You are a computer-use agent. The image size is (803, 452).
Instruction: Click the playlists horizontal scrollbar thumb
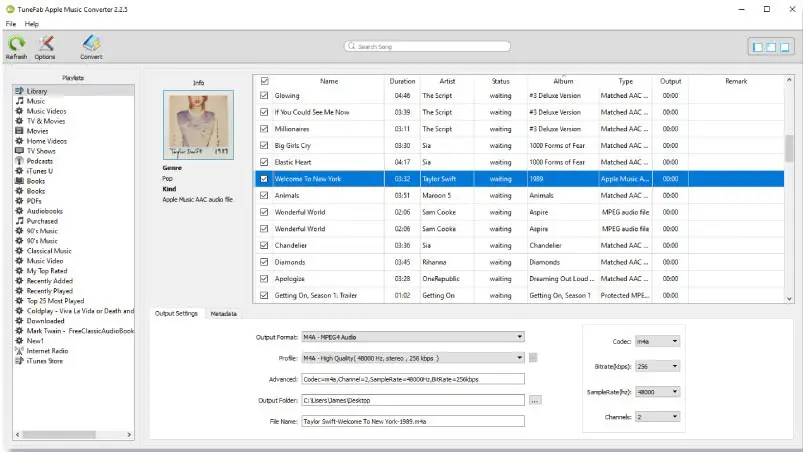coord(58,435)
